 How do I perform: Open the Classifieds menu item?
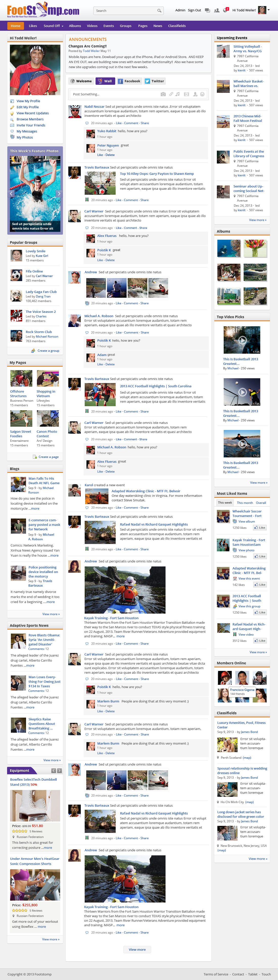point(177,26)
